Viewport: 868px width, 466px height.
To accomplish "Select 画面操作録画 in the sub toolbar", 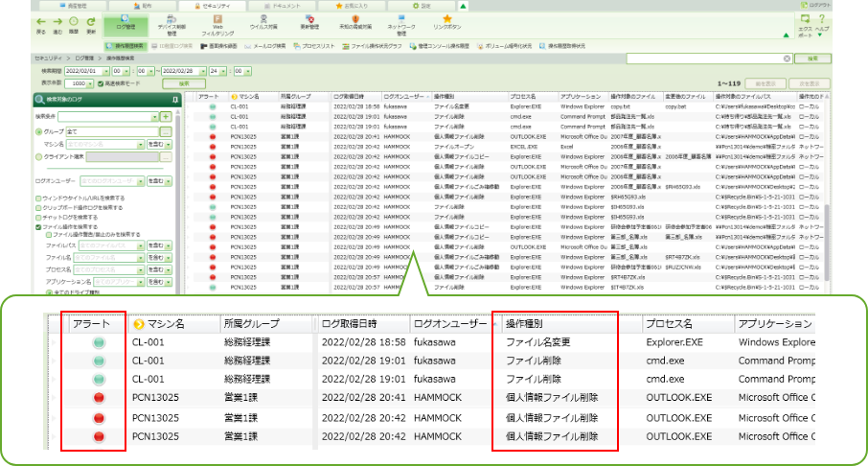I will tap(218, 46).
